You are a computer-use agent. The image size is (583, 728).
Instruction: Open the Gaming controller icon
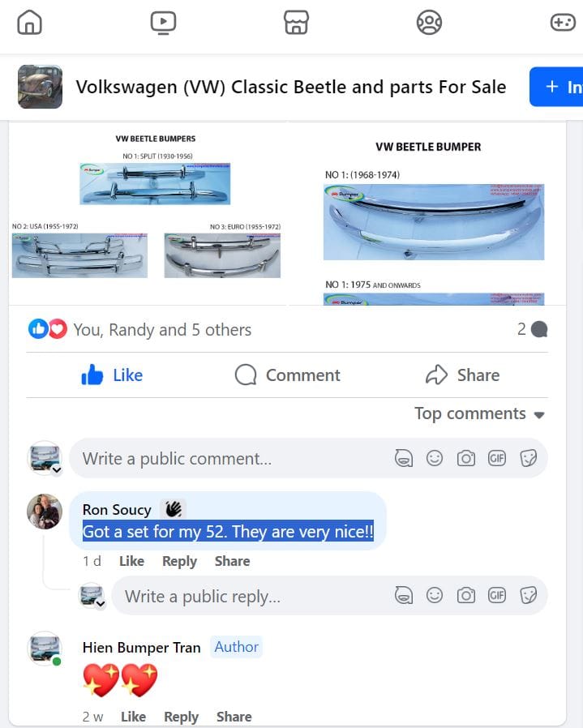[x=563, y=22]
